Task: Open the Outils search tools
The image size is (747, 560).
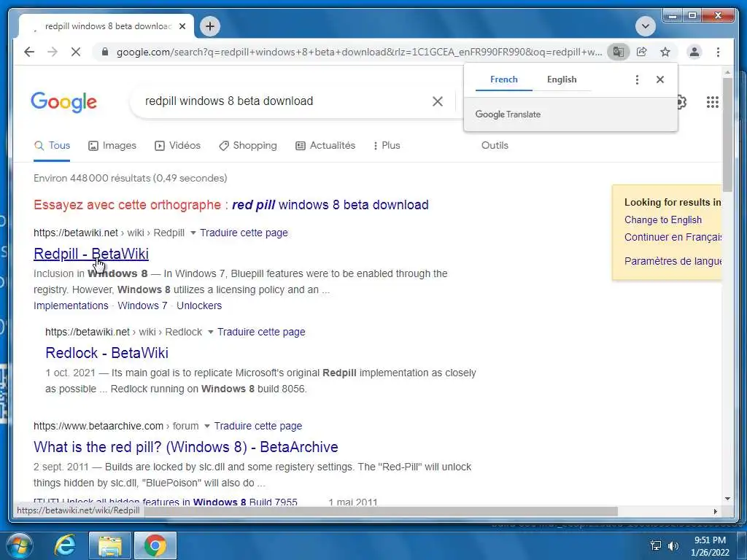Action: pos(495,146)
